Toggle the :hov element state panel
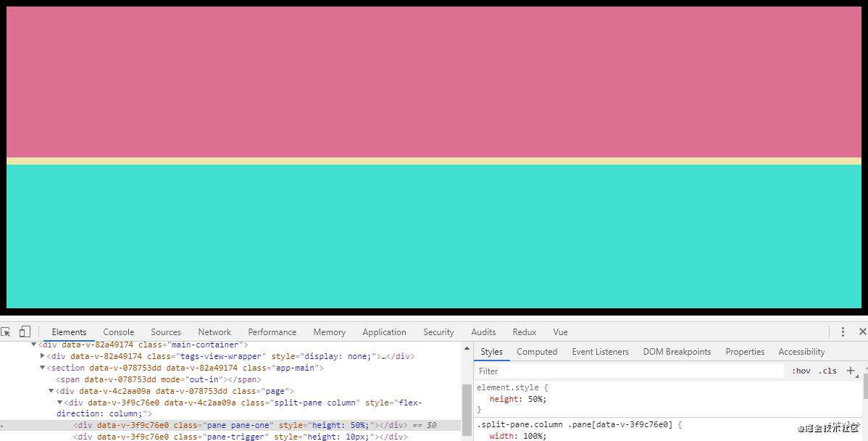This screenshot has height=441, width=868. tap(801, 371)
